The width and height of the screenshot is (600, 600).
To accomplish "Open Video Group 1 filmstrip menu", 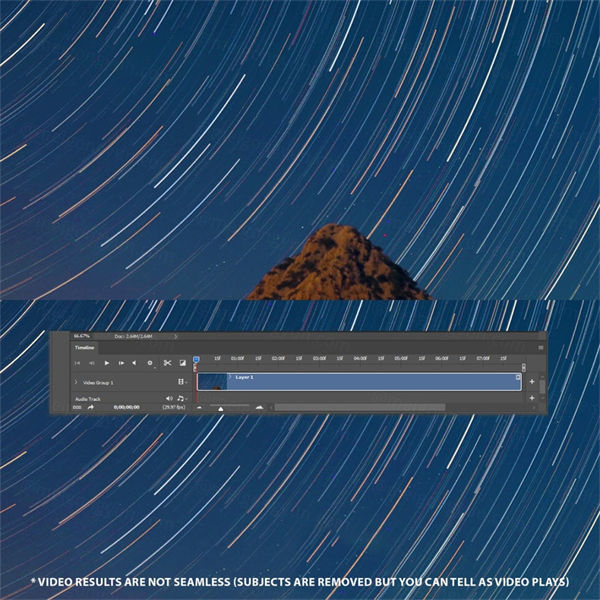I will tap(181, 382).
